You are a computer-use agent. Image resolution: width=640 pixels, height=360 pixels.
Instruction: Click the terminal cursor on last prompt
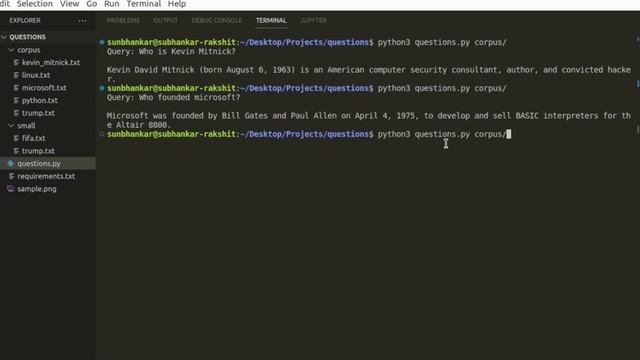click(509, 134)
